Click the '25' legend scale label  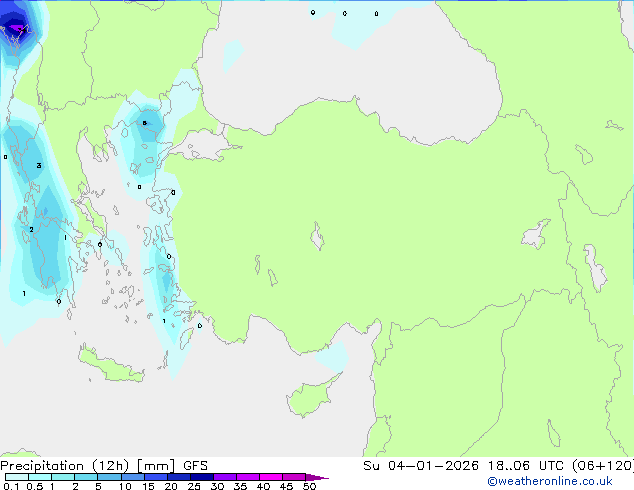tap(194, 486)
